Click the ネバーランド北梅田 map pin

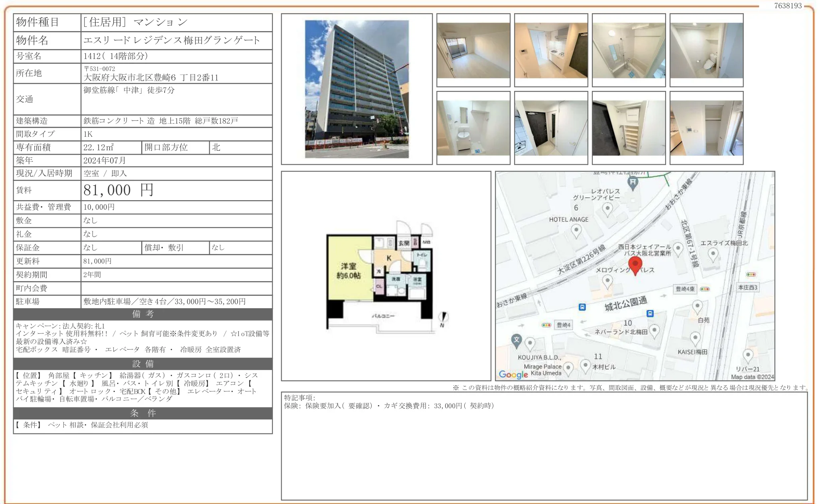coord(654,330)
